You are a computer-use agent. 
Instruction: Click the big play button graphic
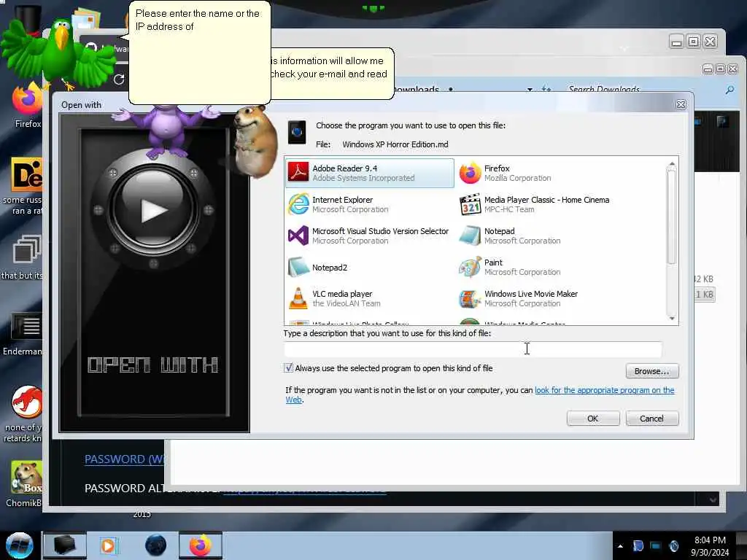pyautogui.click(x=153, y=209)
